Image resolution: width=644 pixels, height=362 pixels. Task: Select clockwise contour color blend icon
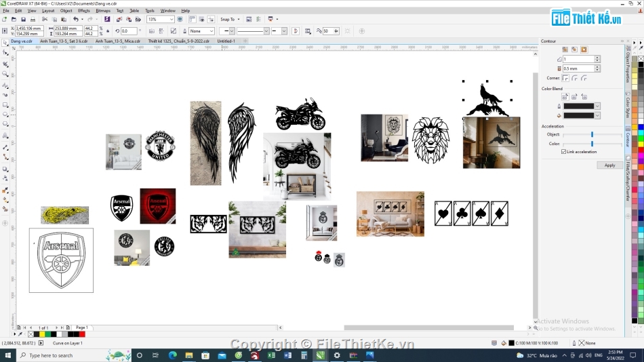[x=574, y=97]
